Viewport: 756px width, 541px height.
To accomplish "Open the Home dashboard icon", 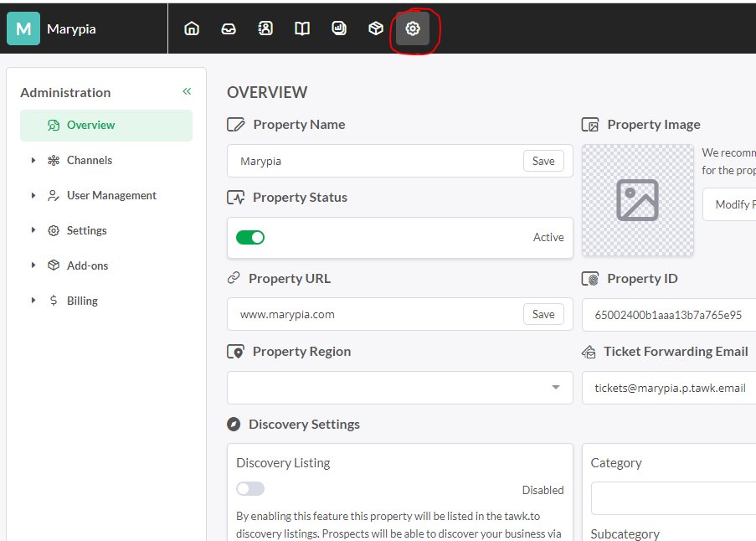I will pos(192,28).
